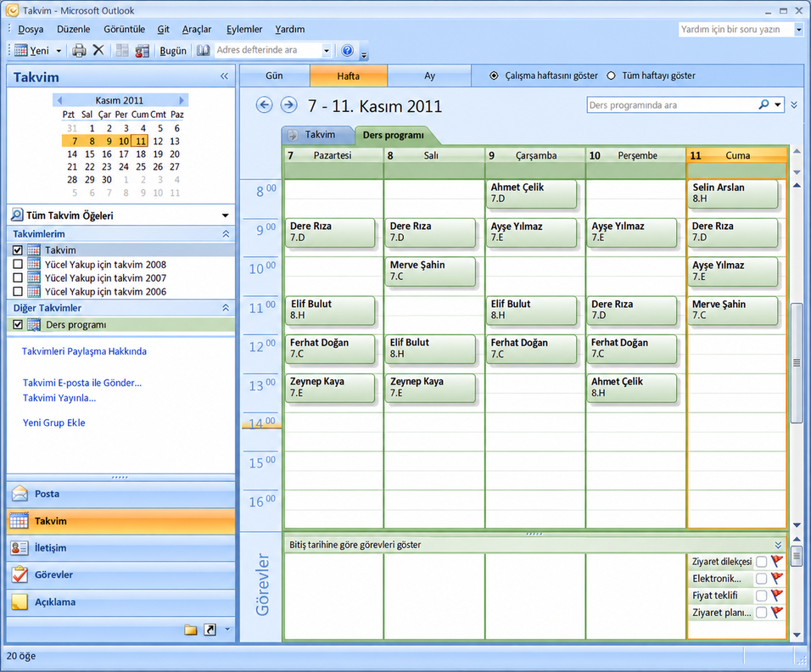Go to next week with forward arrow
The height and width of the screenshot is (672, 811).
pyautogui.click(x=288, y=105)
